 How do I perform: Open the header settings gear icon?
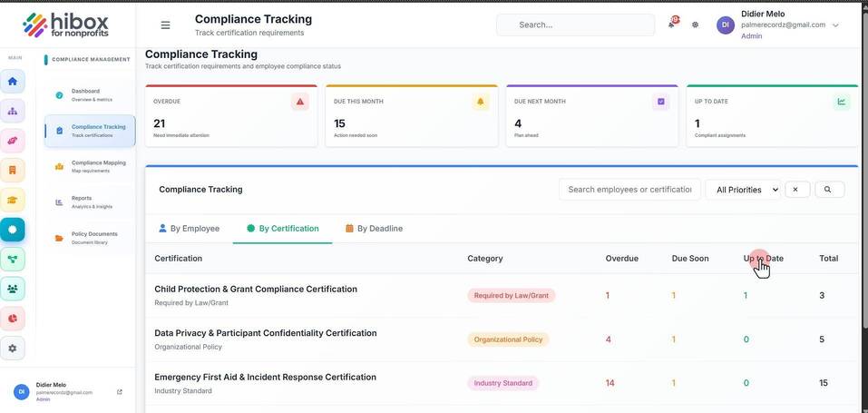(696, 25)
